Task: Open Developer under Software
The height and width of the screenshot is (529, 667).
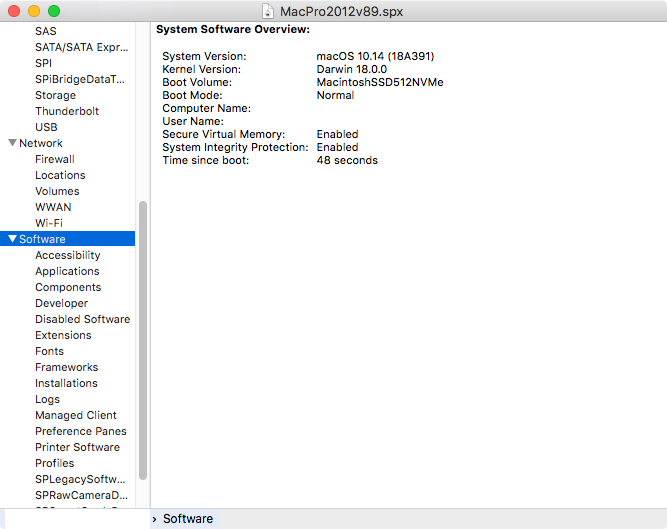Action: [x=61, y=303]
